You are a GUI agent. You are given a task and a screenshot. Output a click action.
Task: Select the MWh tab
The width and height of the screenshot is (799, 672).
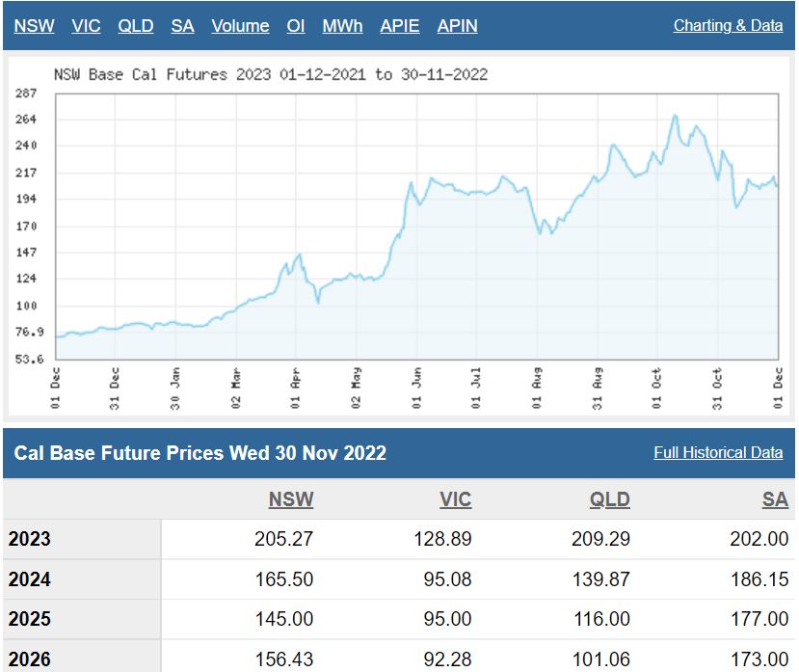[x=342, y=26]
